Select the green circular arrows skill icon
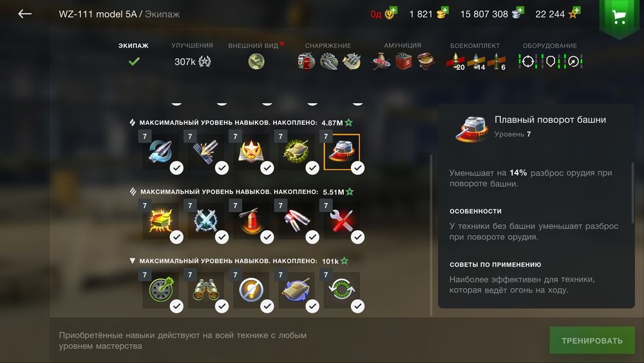Image resolution: width=644 pixels, height=363 pixels. pyautogui.click(x=341, y=290)
